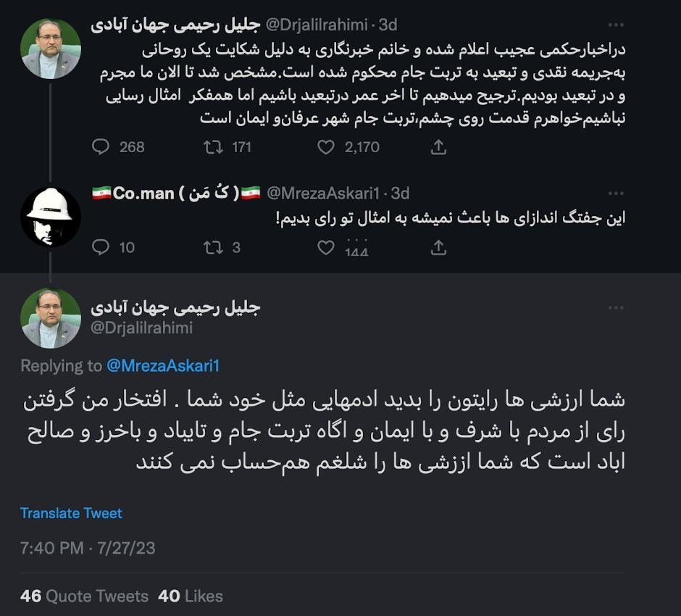Open the author avatar on the main reply tweet
681x616 pixels.
click(51, 318)
